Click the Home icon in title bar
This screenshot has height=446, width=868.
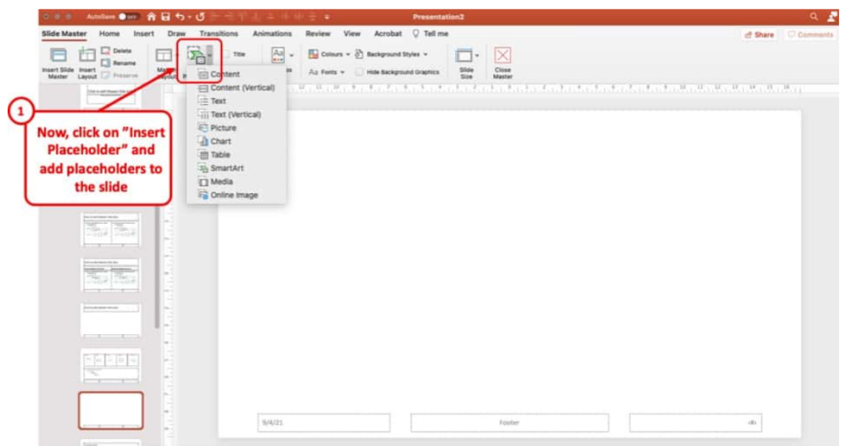[x=152, y=16]
